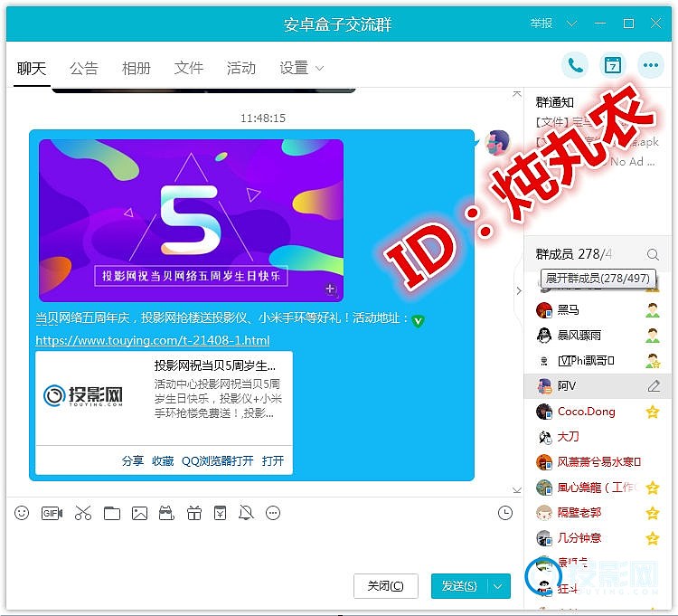This screenshot has width=678, height=616.
Task: Show message history clock icon
Action: (505, 514)
